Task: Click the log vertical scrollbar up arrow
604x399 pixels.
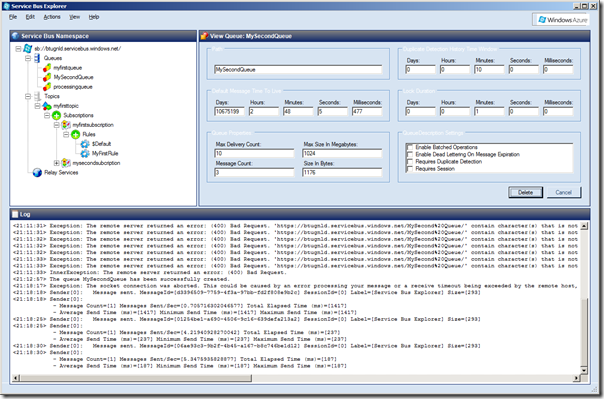Action: (584, 226)
